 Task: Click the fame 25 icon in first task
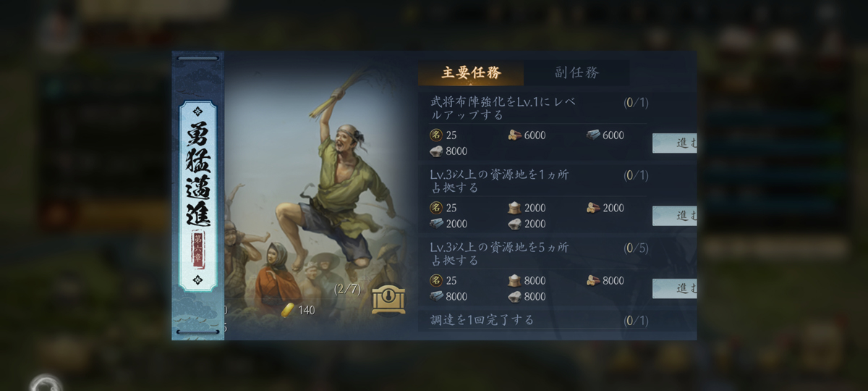(x=436, y=135)
